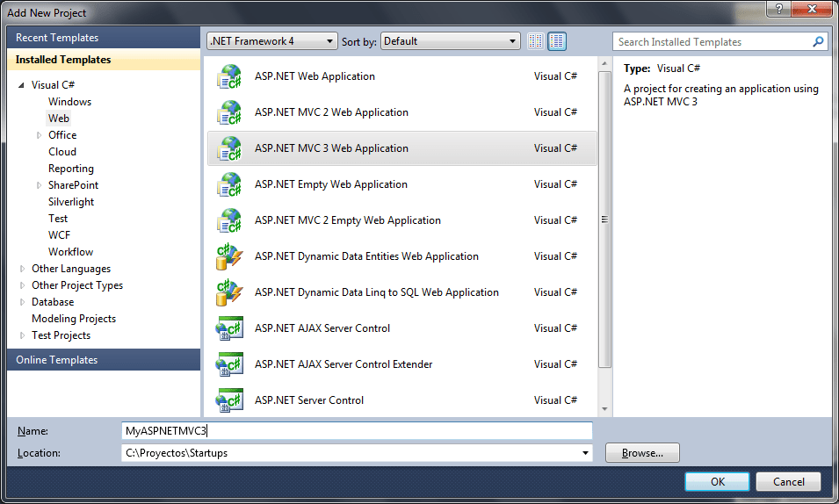The width and height of the screenshot is (839, 504).
Task: Click the Browse... button
Action: pyautogui.click(x=642, y=453)
